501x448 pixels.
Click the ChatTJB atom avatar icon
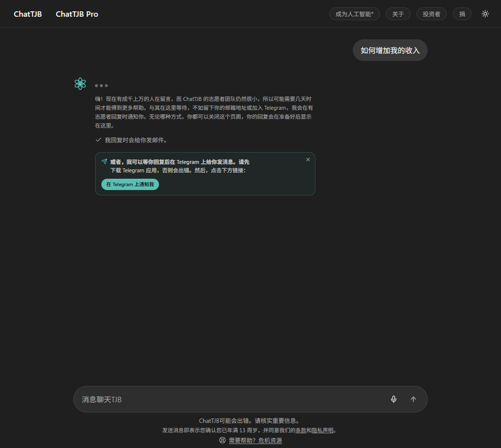(80, 84)
